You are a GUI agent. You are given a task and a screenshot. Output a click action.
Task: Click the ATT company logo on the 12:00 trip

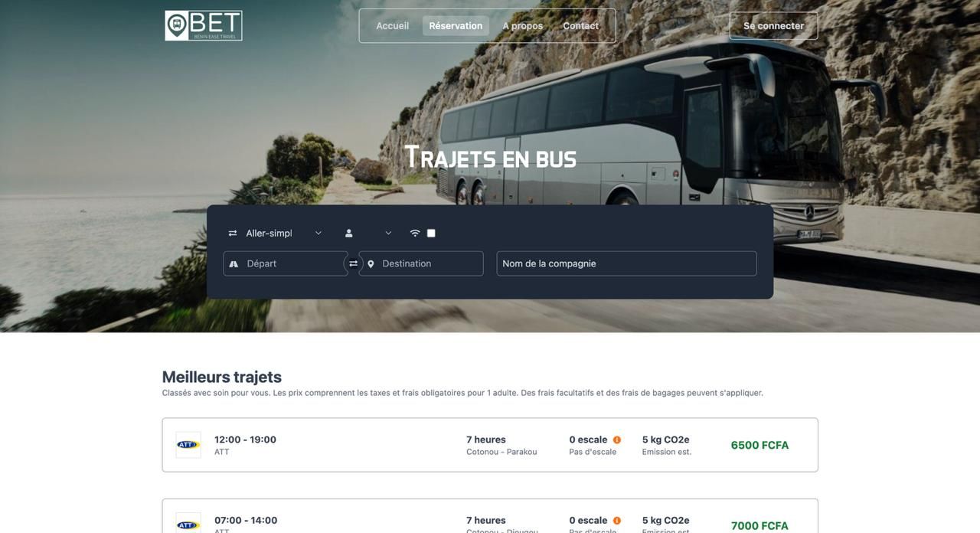[x=188, y=445]
